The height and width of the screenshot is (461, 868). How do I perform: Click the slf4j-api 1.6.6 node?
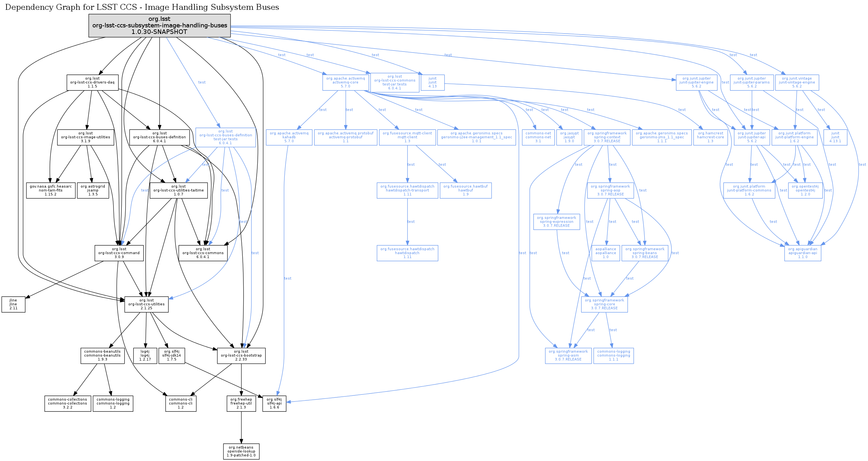[274, 403]
